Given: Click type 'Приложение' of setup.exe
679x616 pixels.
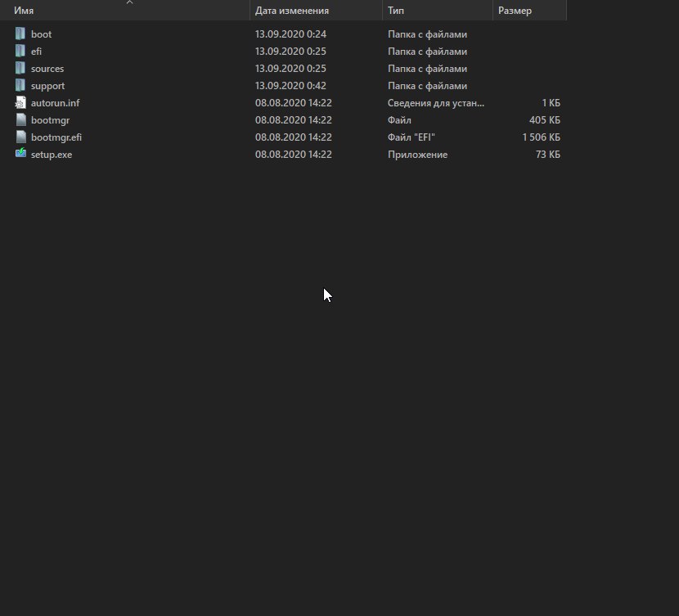Looking at the screenshot, I should point(417,155).
